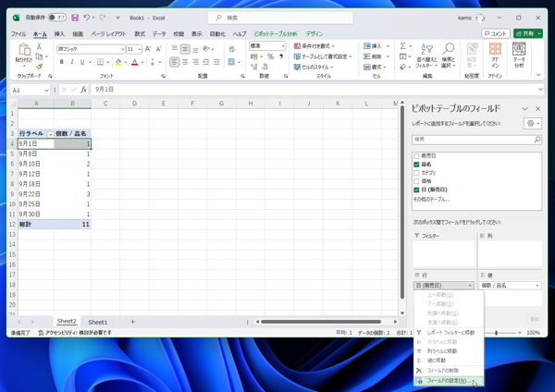Click the Save icon in title bar

(75, 18)
